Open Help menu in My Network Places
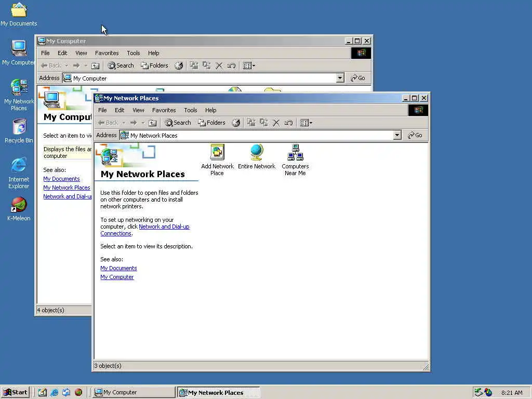This screenshot has height=399, width=532. pos(211,110)
